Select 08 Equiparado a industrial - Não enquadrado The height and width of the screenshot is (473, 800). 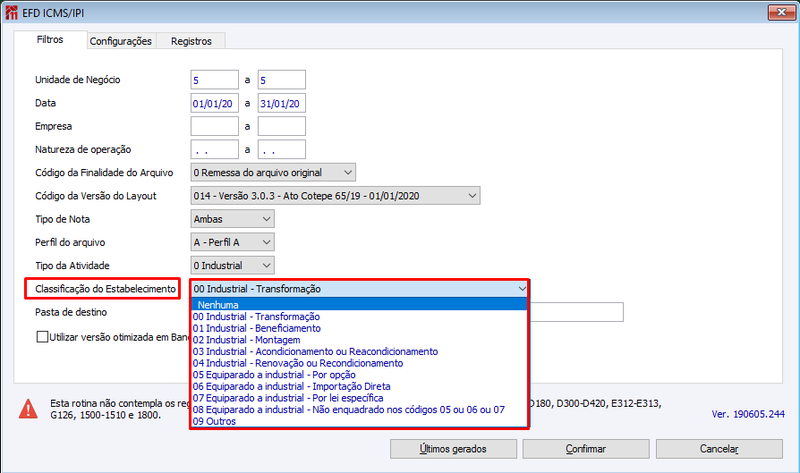click(x=359, y=410)
